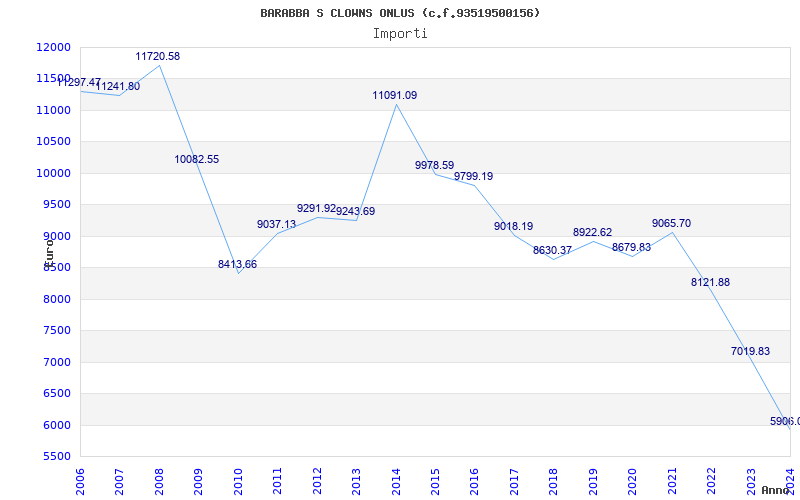Click data label 8922.62
This screenshot has height=500, width=800.
(x=592, y=232)
